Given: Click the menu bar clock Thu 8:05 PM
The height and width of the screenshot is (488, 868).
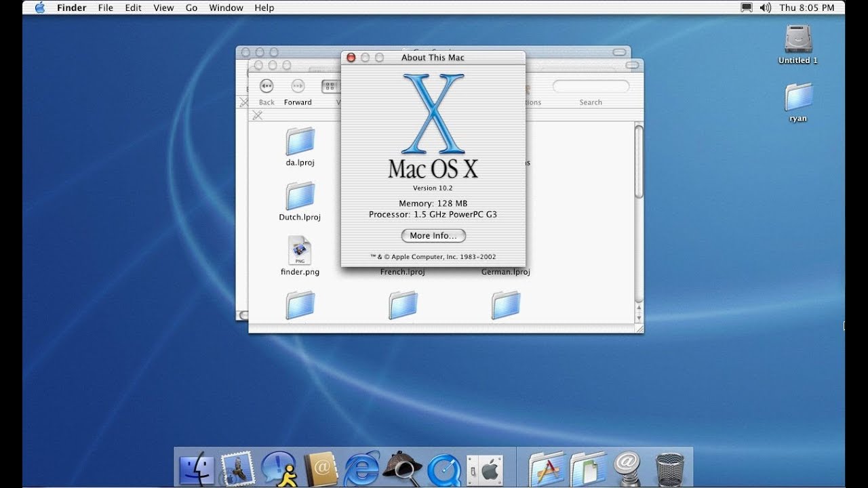Looking at the screenshot, I should pos(807,7).
